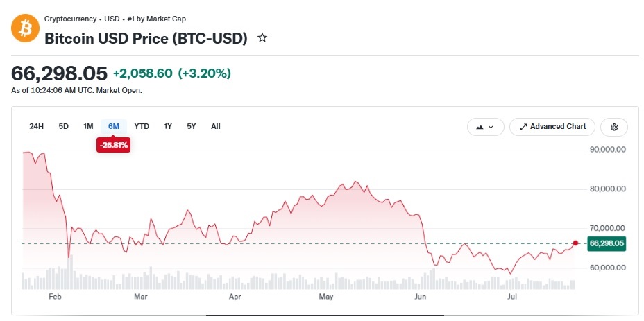Click the chevron beside the chart type icon
This screenshot has height=321, width=644.
click(491, 128)
